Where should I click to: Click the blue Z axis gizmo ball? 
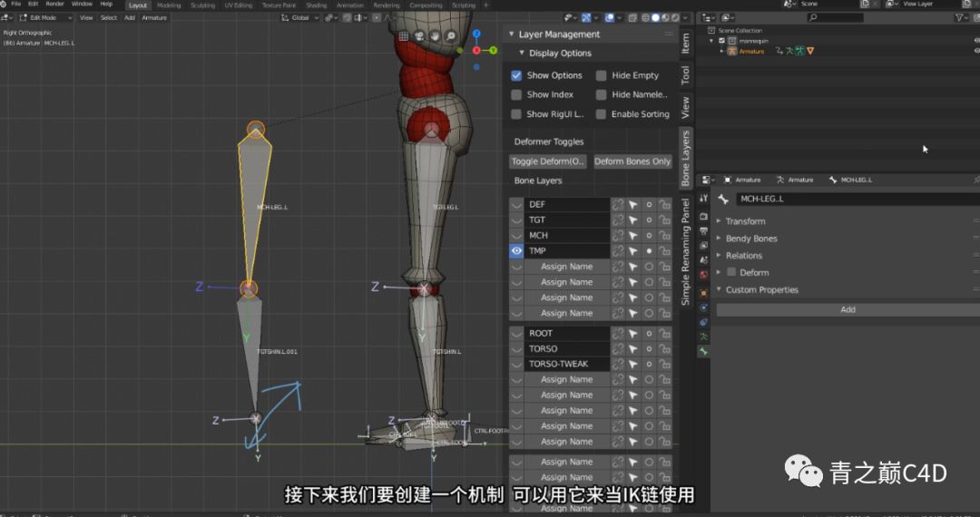tap(476, 34)
